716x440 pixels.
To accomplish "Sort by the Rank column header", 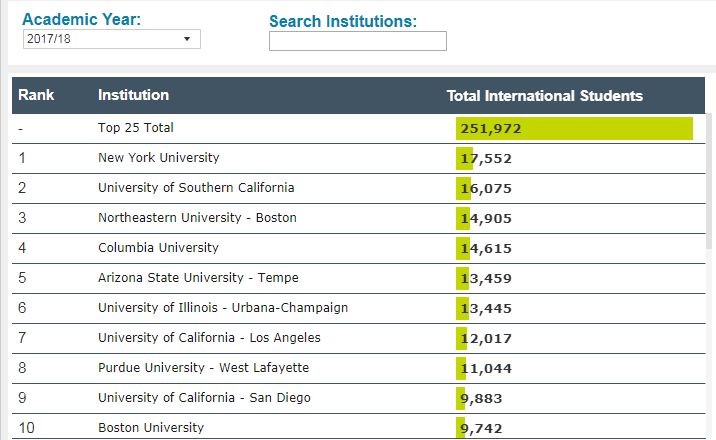I will 36,95.
